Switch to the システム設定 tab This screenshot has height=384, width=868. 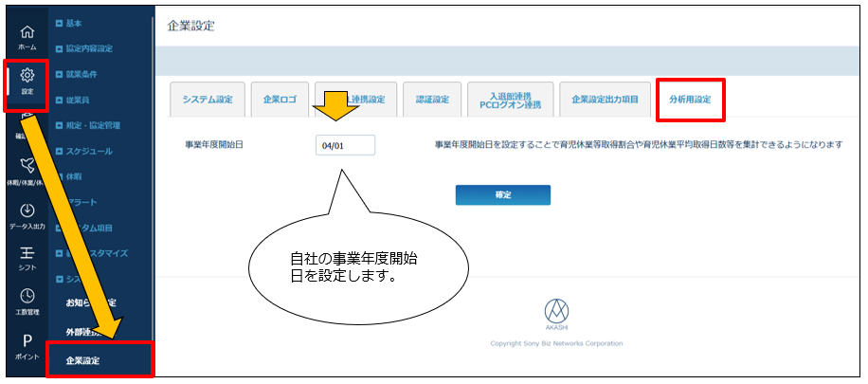208,100
